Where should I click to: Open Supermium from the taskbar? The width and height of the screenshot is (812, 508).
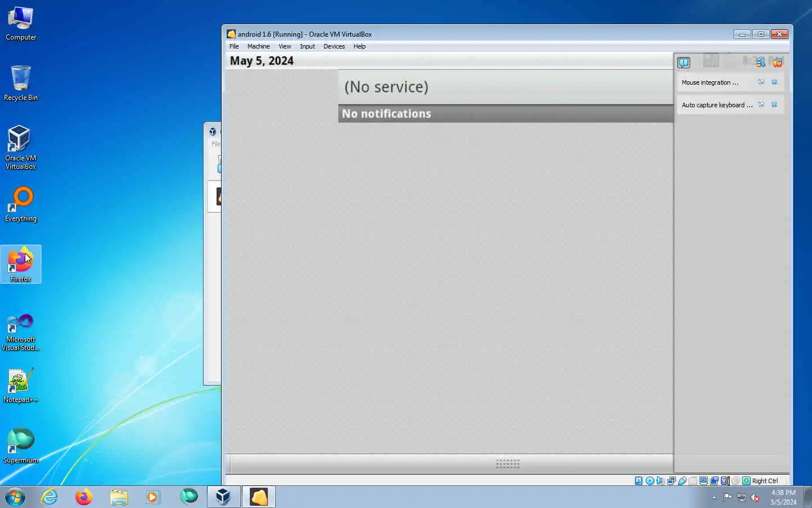pos(188,497)
